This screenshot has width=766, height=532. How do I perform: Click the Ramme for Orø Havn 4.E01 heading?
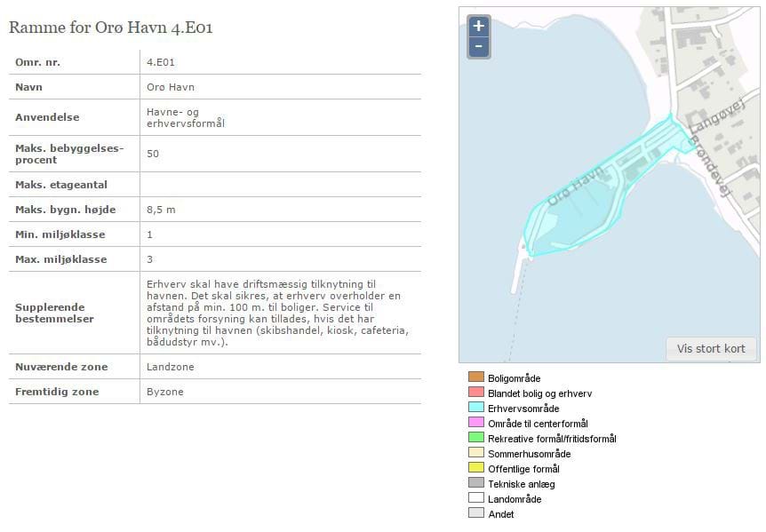tap(111, 28)
